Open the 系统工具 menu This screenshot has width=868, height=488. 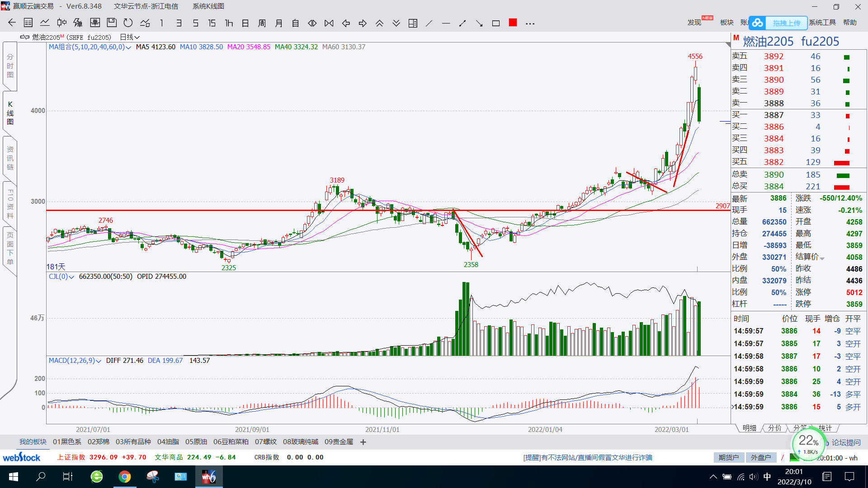click(x=822, y=23)
